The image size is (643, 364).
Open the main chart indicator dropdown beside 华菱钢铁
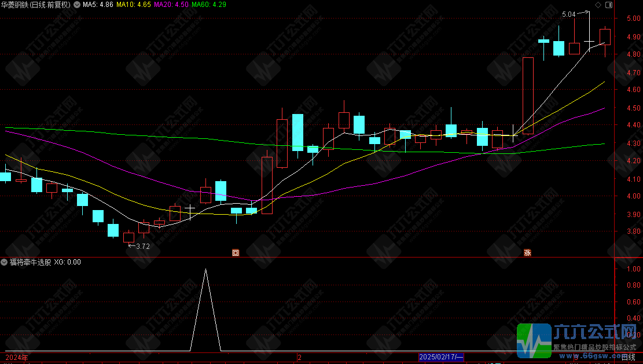coord(76,5)
